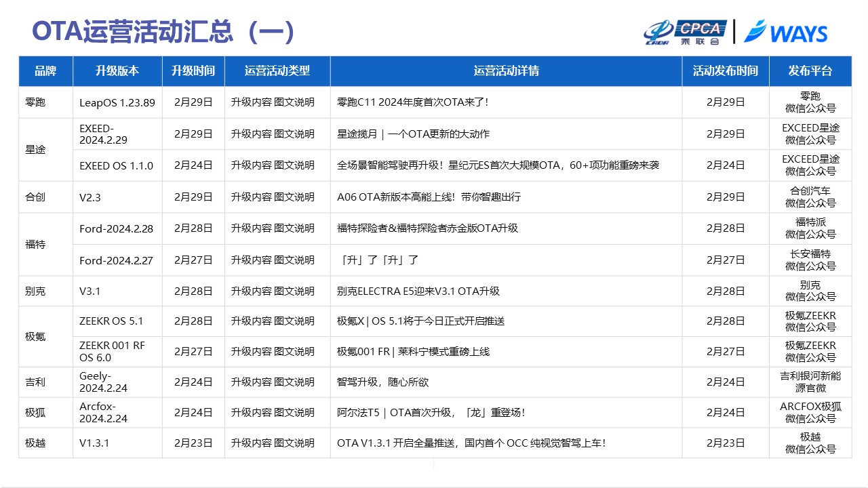Screen dimensions: 868x488
Task: Click the 升级时间 column header
Action: point(193,71)
